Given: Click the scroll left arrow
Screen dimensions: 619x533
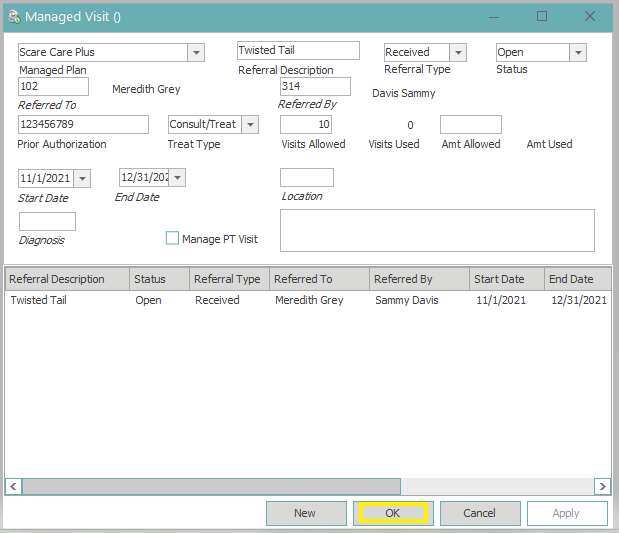Looking at the screenshot, I should [13, 487].
